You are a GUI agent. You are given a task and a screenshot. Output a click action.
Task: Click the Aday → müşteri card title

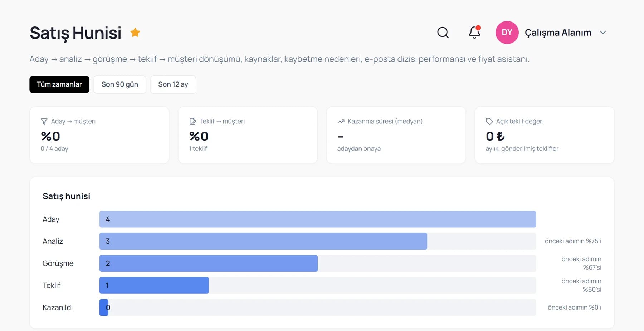[x=73, y=122]
